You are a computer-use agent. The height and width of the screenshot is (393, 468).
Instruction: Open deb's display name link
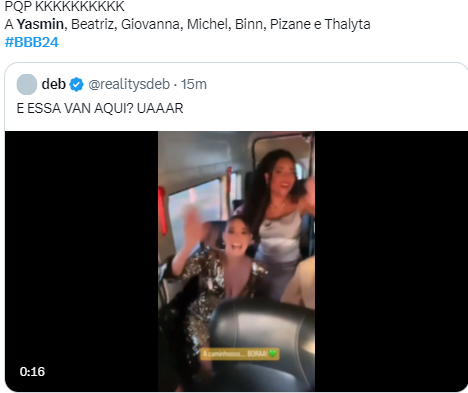coord(53,84)
